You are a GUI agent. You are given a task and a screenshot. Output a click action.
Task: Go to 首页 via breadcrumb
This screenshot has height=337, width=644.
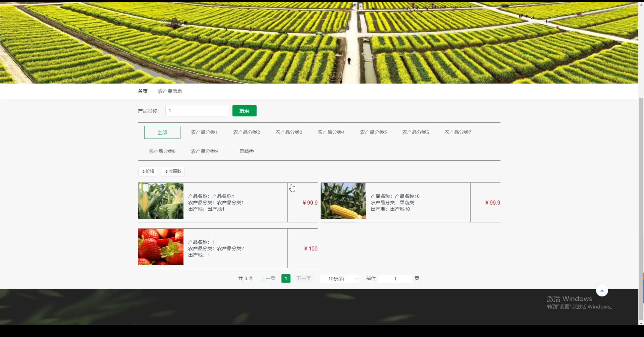tap(143, 91)
